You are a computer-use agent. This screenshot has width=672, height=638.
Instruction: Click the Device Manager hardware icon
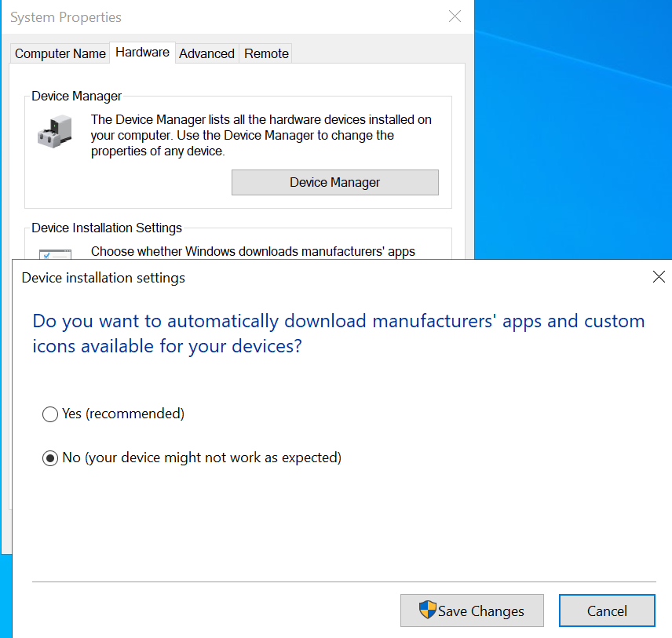tap(55, 132)
